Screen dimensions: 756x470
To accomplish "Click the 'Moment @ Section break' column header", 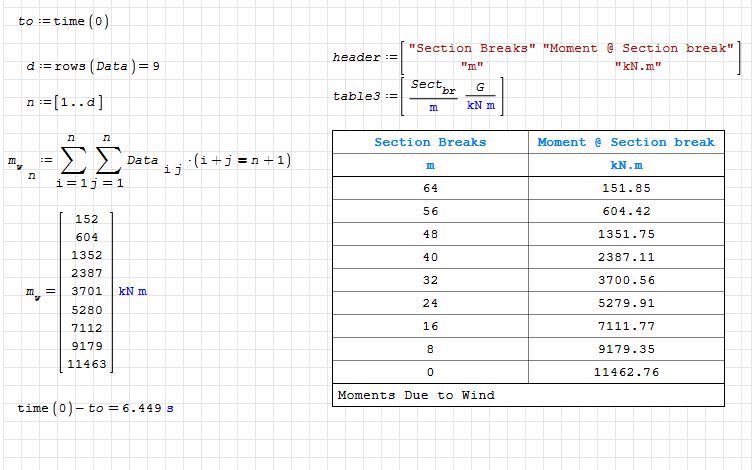I will point(626,142).
